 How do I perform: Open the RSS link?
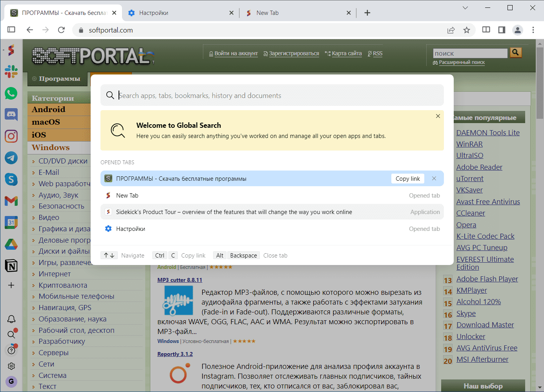tap(378, 54)
